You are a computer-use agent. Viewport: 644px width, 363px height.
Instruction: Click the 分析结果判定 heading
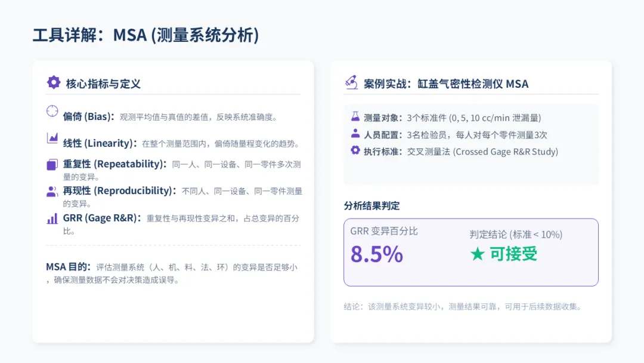371,206
